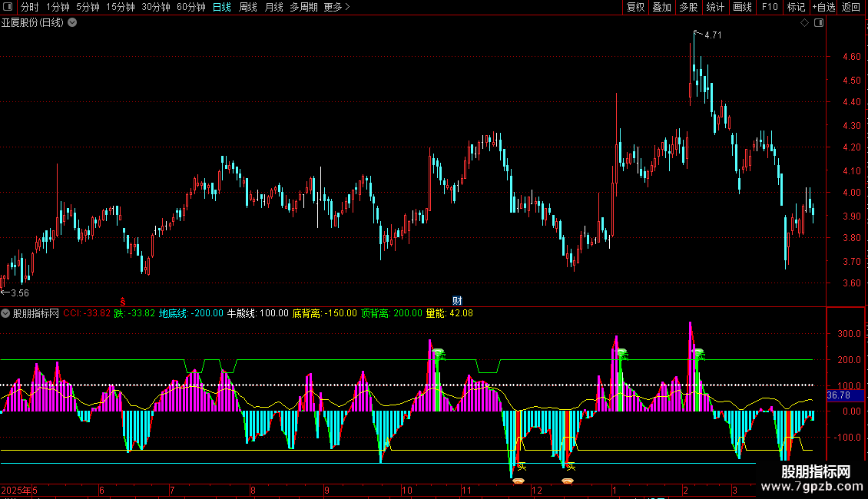
Task: Click the 2025年5 date label on timeline
Action: [x=19, y=490]
